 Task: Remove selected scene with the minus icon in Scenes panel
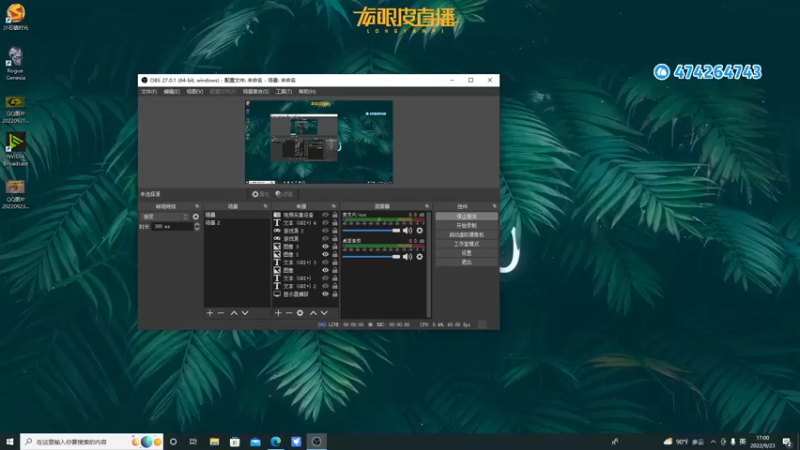pyautogui.click(x=221, y=313)
